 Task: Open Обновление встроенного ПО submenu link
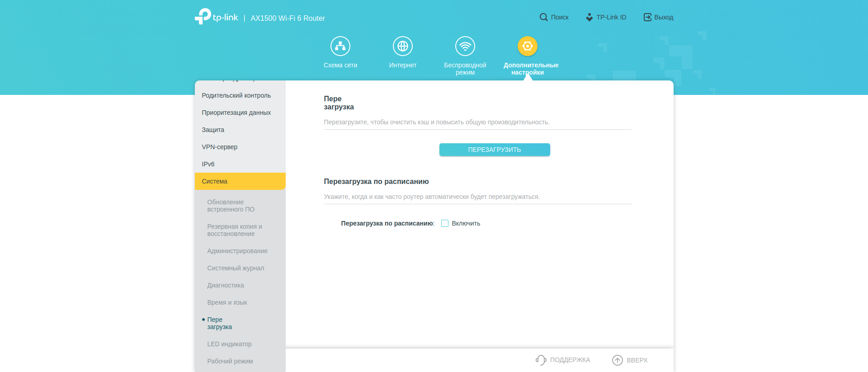coord(231,206)
